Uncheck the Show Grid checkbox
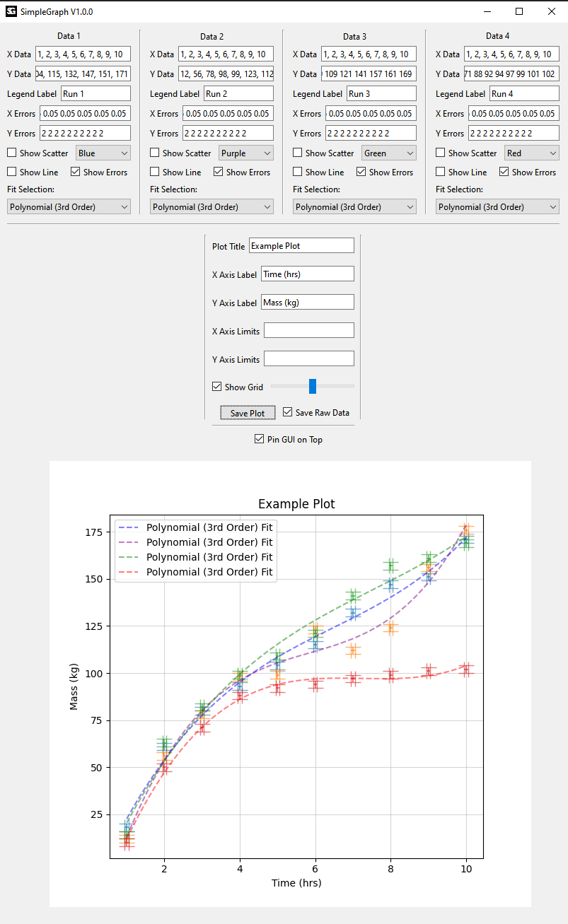The width and height of the screenshot is (568, 924). 217,387
